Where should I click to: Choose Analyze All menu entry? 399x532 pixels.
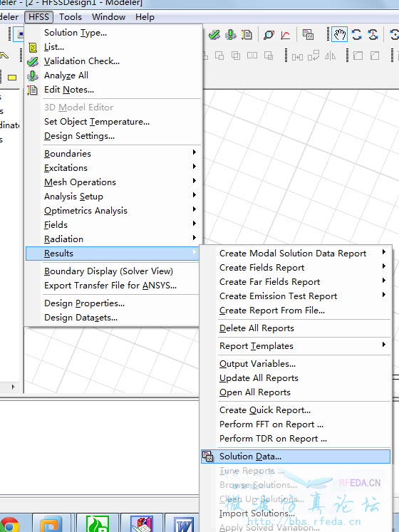[x=115, y=75]
